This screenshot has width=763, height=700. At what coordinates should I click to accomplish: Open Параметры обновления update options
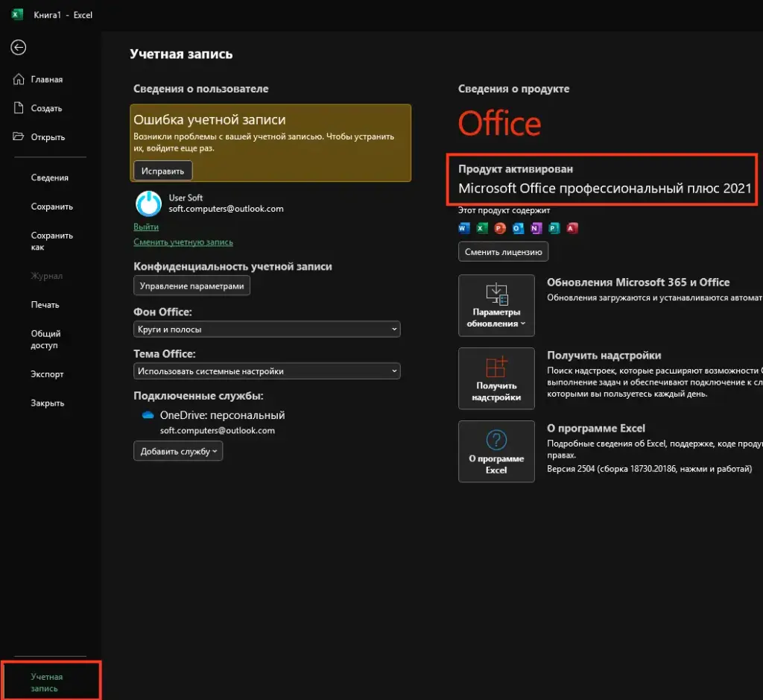pyautogui.click(x=496, y=305)
